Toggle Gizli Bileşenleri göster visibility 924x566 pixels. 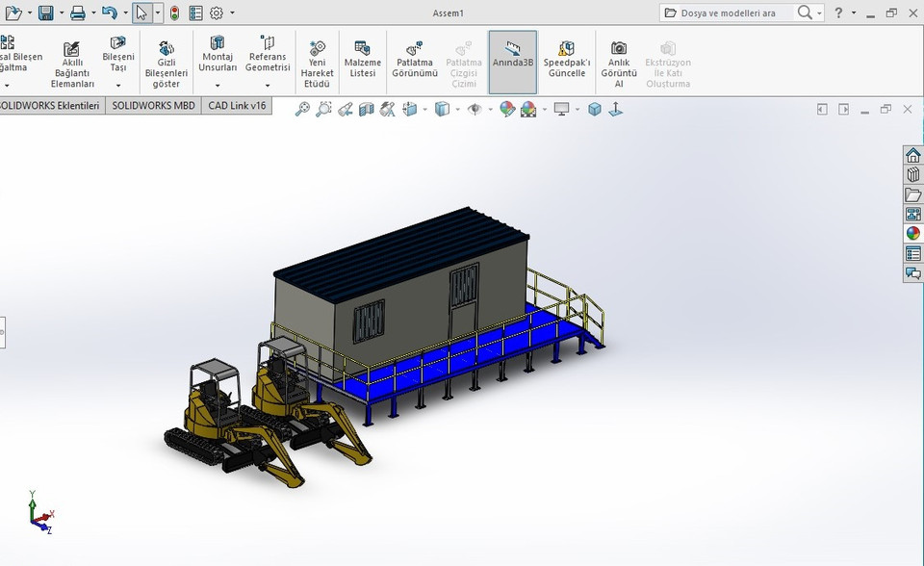(x=166, y=61)
